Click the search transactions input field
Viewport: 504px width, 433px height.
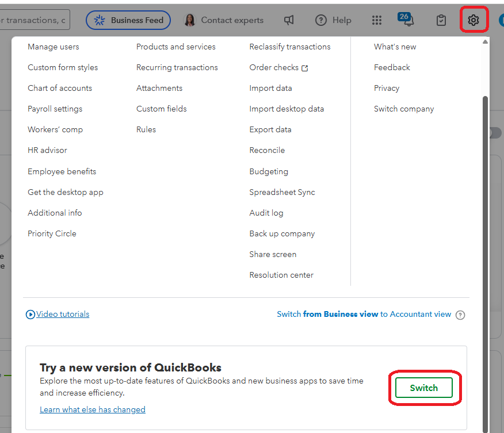tap(35, 20)
